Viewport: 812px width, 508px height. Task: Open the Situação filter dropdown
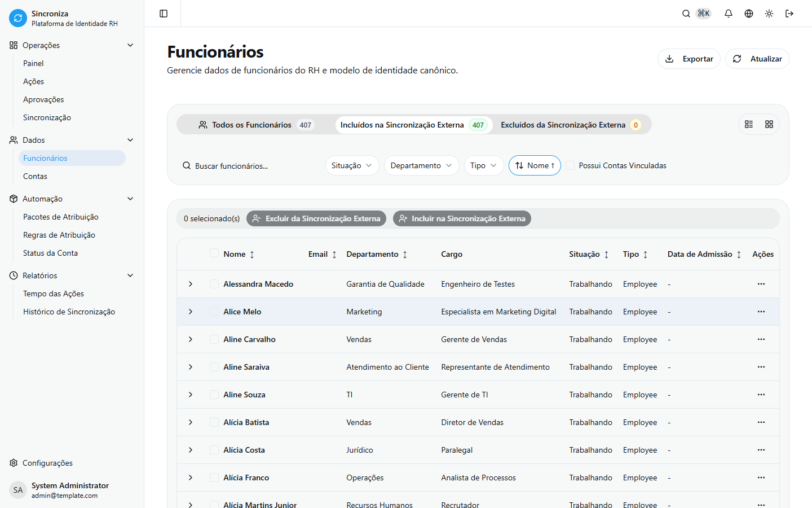[x=352, y=165]
